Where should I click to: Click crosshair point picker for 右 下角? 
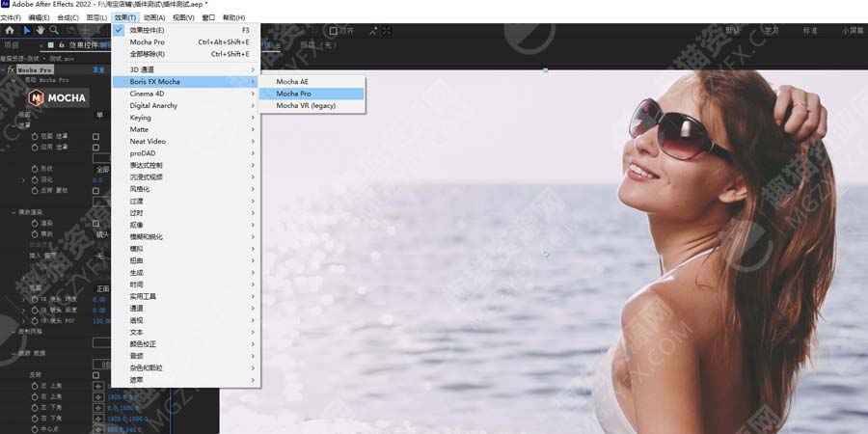point(98,419)
